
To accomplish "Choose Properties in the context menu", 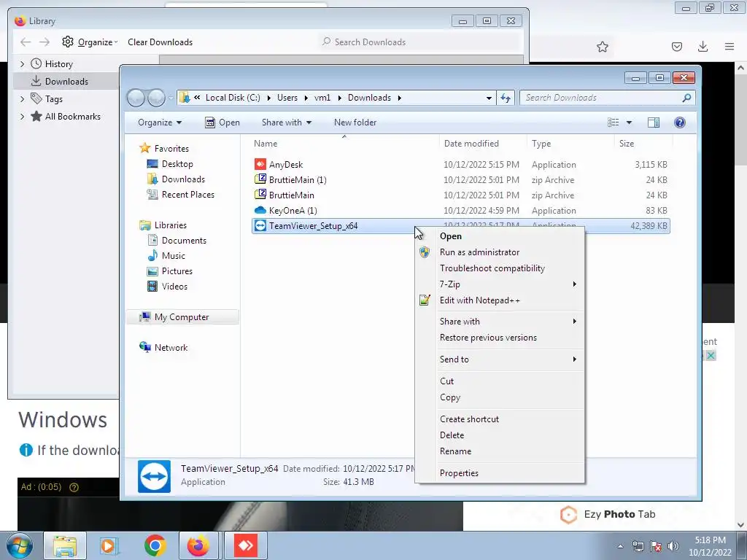I will click(499, 473).
